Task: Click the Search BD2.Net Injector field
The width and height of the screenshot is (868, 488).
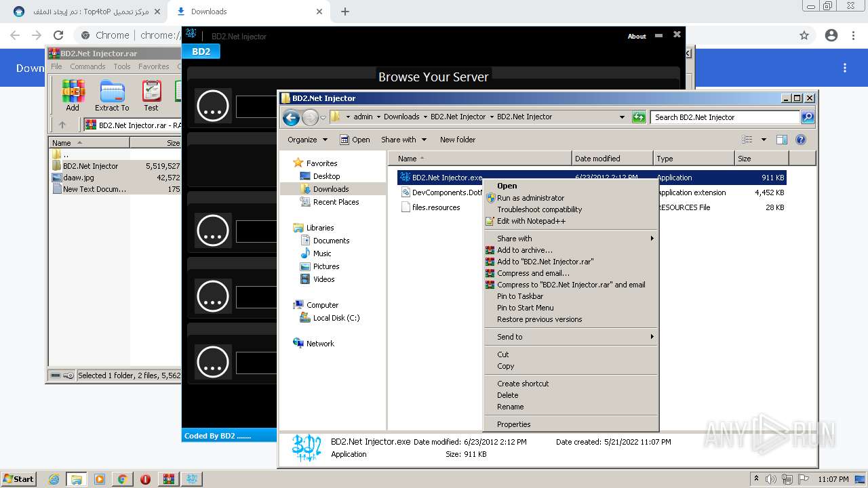Action: (x=725, y=117)
